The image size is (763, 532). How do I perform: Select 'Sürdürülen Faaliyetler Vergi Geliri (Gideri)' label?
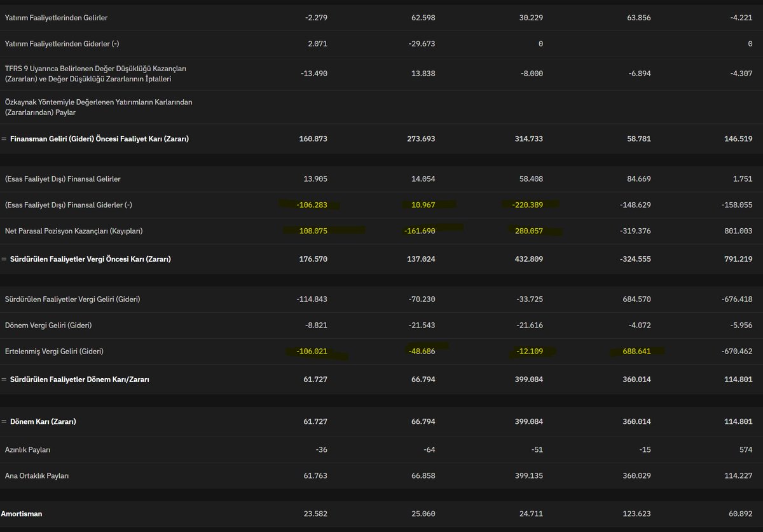72,299
